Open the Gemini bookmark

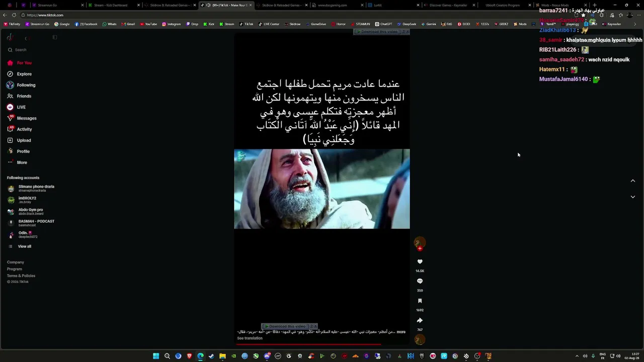click(x=429, y=24)
